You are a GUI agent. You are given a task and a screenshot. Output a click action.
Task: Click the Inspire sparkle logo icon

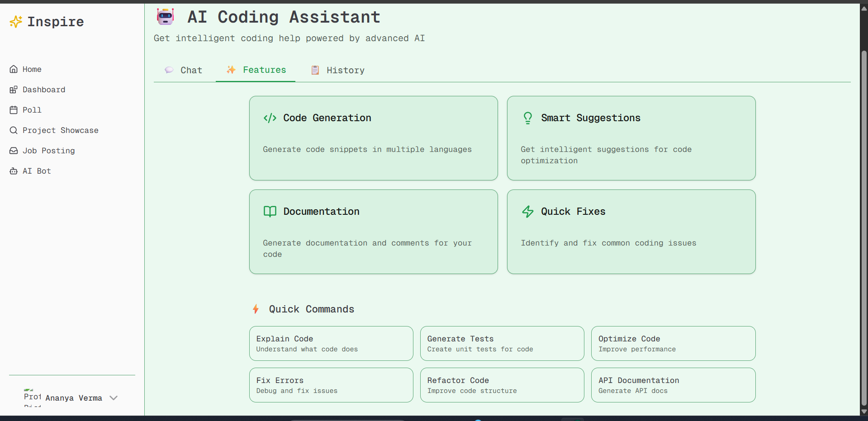15,21
